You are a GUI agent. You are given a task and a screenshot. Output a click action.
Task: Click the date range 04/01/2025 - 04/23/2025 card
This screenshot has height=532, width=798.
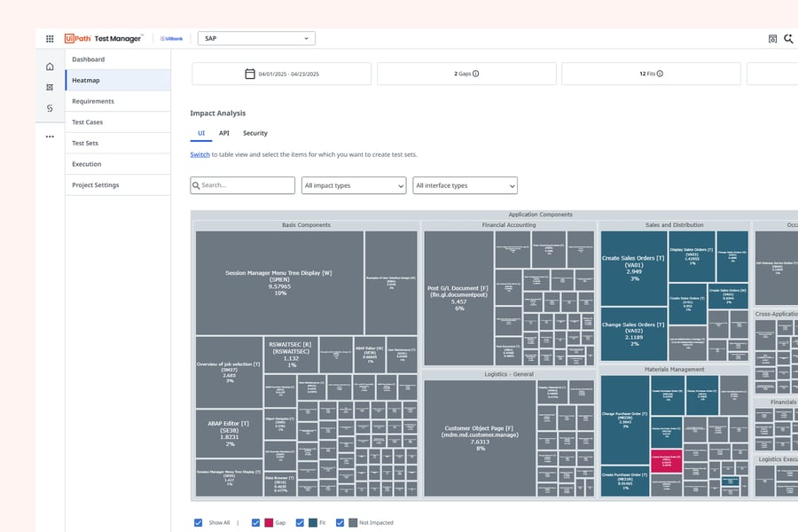tap(281, 74)
